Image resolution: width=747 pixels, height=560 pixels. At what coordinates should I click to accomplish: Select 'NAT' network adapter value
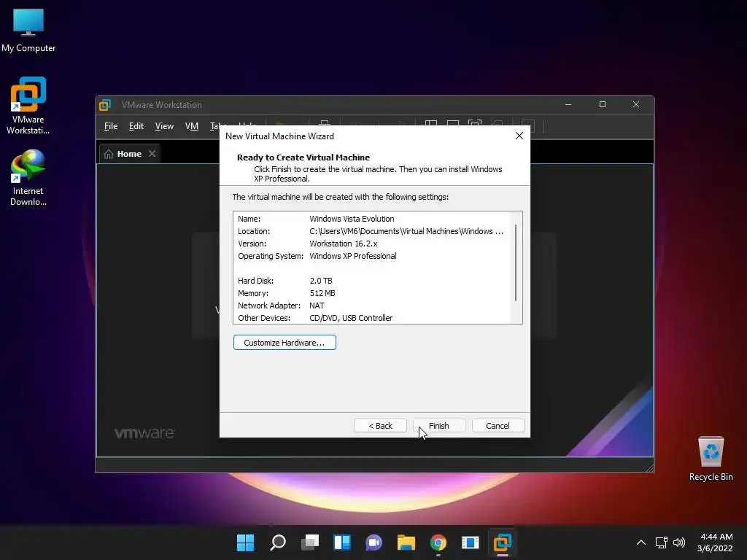coord(317,306)
